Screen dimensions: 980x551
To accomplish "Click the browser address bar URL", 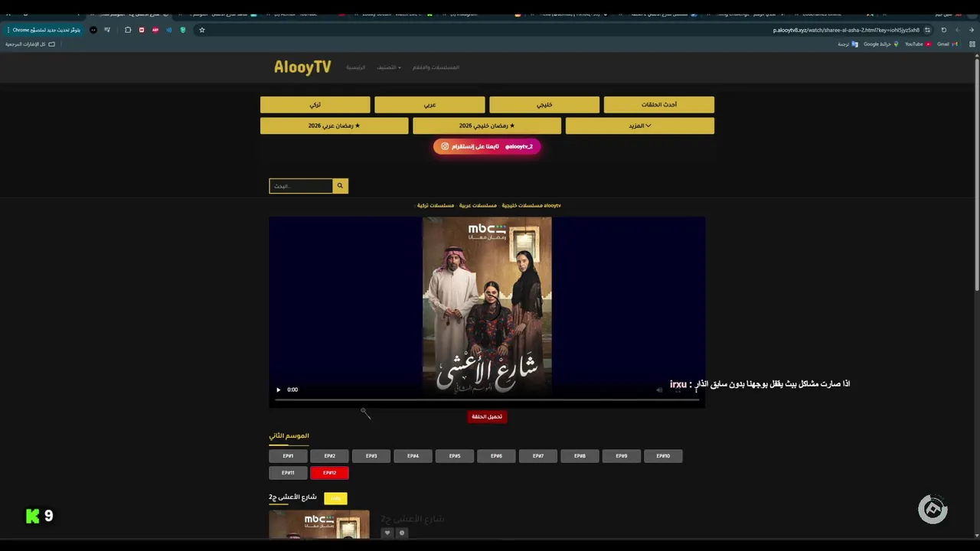I will (x=846, y=30).
